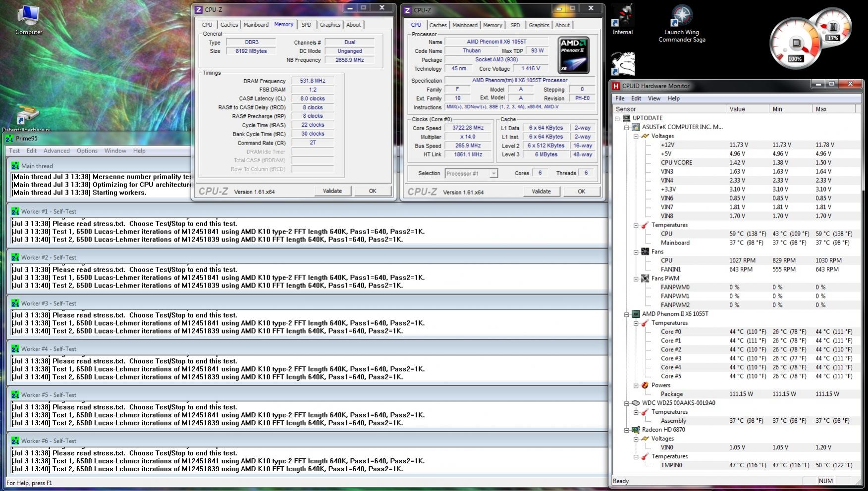Viewport: 868px width, 491px height.
Task: Click the red H icon of CPUID Hardware Monitor
Action: [616, 86]
